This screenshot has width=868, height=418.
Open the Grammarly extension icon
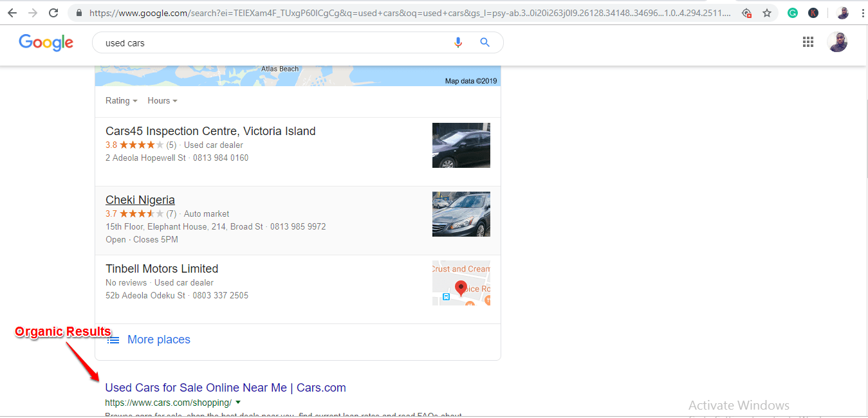click(793, 13)
